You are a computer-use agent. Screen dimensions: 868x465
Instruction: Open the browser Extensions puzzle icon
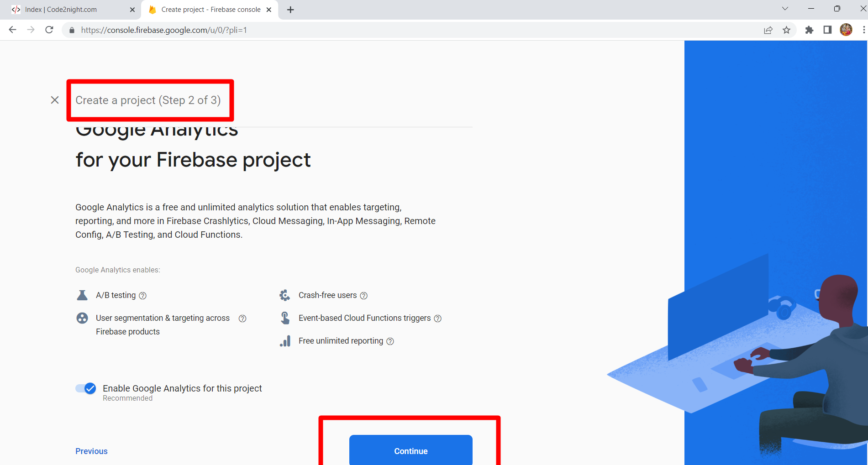(809, 30)
